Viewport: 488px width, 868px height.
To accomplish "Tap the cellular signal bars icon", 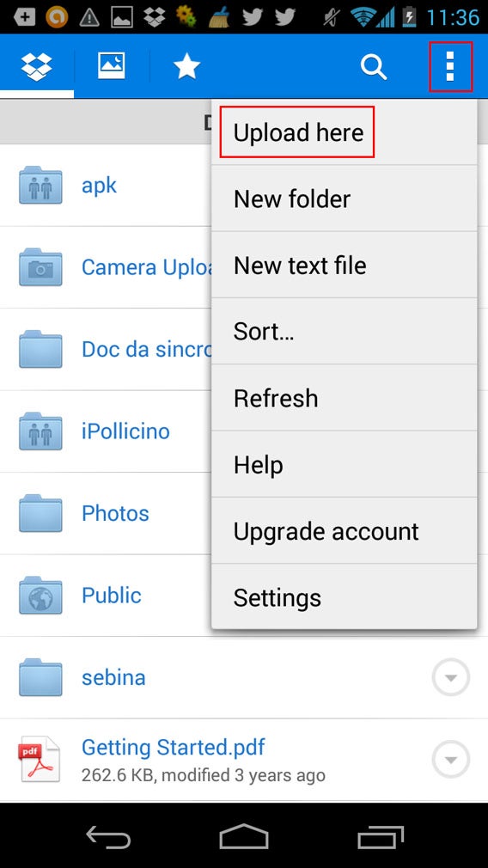I will pos(387,18).
